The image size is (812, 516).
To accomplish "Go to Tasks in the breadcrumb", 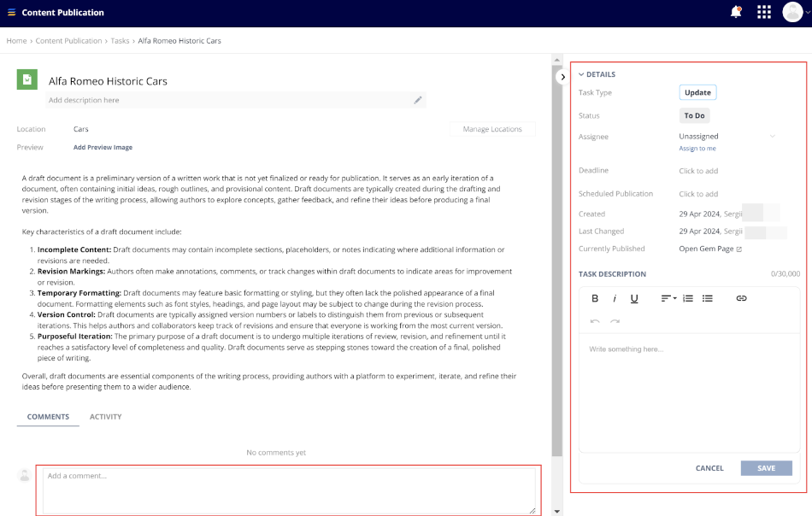I will (x=121, y=41).
